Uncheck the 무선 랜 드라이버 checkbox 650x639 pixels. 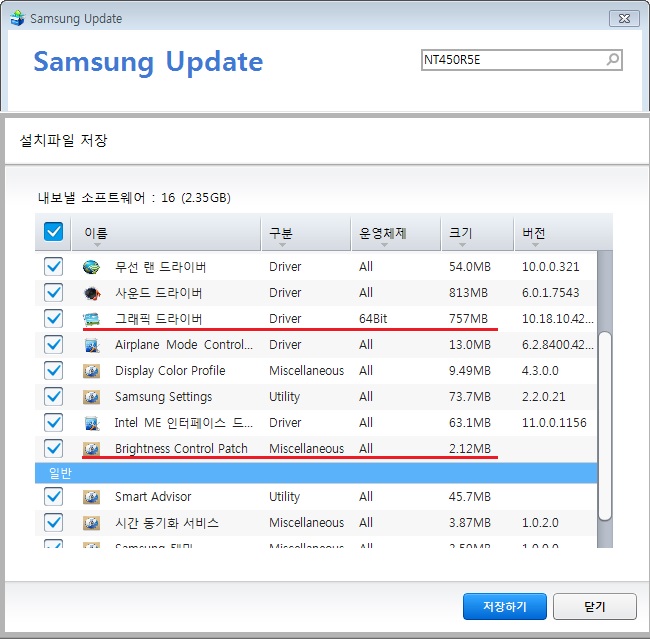click(x=53, y=267)
